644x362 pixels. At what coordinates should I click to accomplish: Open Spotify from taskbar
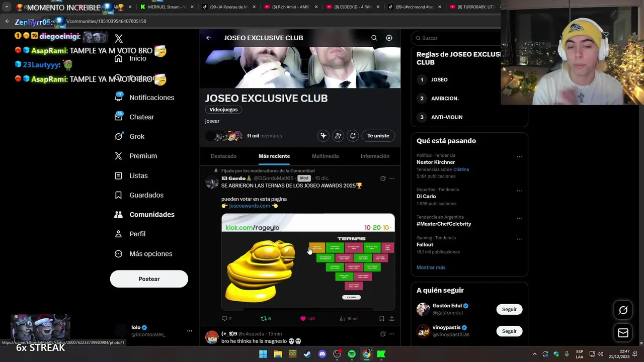pyautogui.click(x=352, y=354)
